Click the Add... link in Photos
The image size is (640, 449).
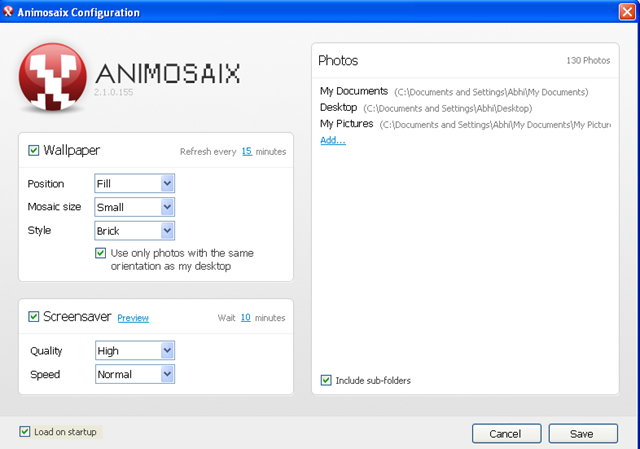click(333, 140)
